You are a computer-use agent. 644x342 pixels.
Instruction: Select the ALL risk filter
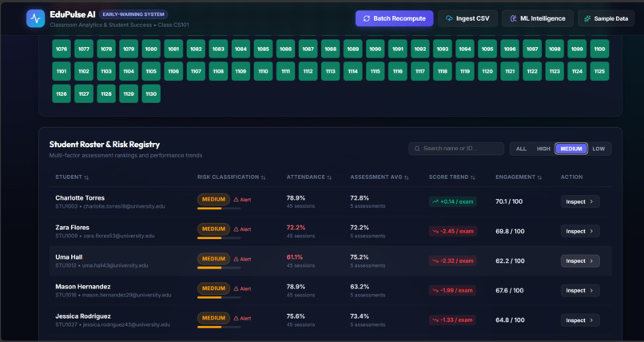point(521,149)
